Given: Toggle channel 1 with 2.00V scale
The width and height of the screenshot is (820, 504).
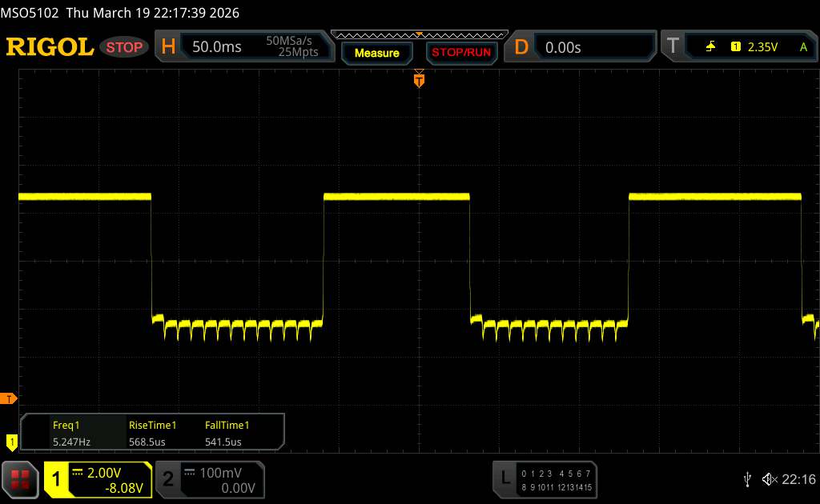Looking at the screenshot, I should coord(98,479).
